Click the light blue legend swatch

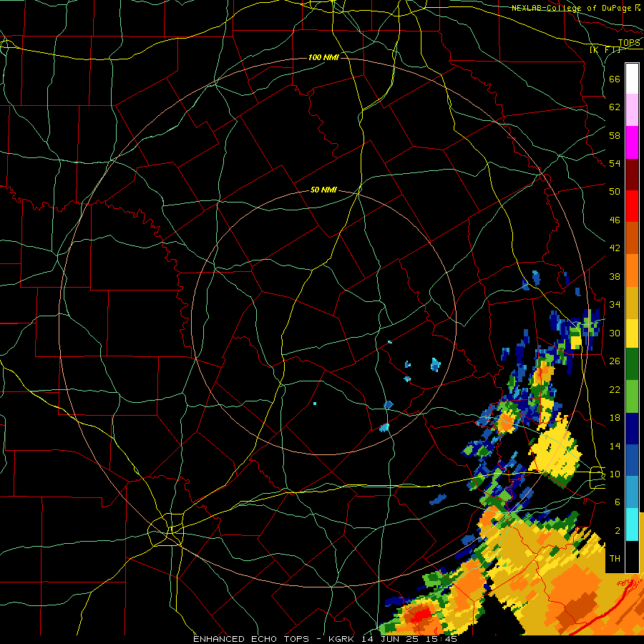632,492
